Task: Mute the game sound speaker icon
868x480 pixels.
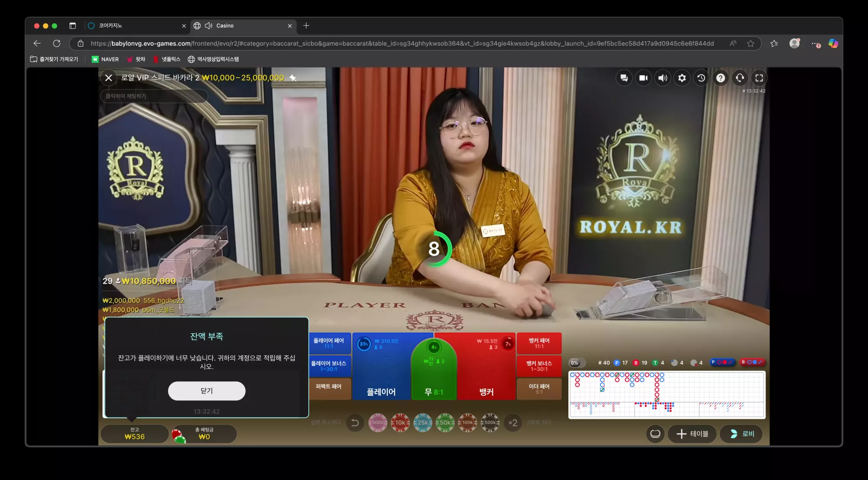Action: tap(663, 78)
